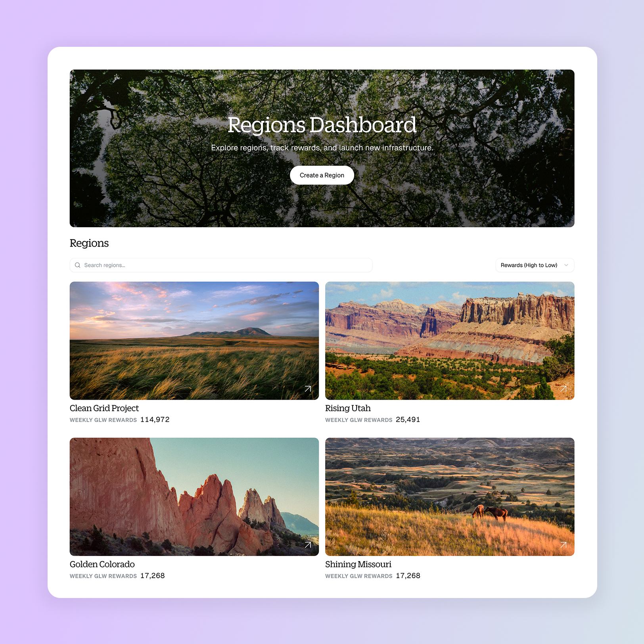
Task: Open the Clean Grid Project title link
Action: pos(104,408)
